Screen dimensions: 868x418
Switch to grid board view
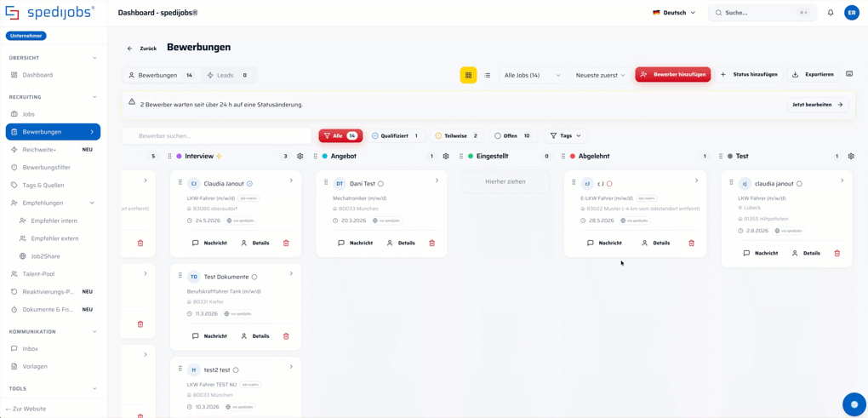click(468, 75)
